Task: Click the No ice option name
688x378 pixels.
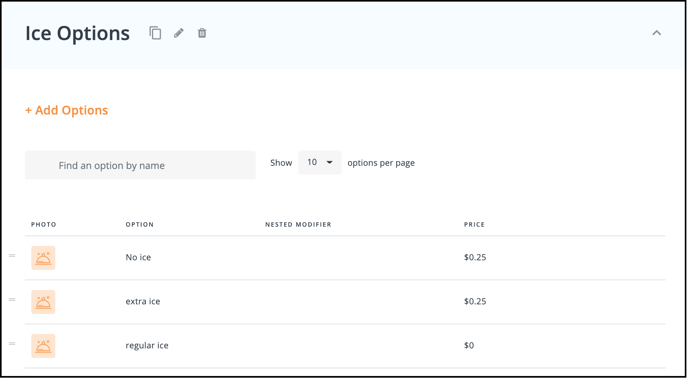Action: tap(138, 257)
